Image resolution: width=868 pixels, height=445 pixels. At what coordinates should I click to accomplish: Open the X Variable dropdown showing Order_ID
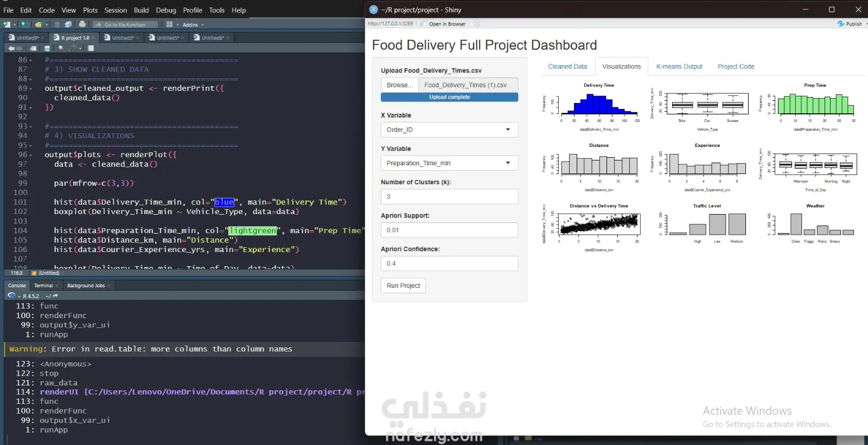tap(449, 130)
